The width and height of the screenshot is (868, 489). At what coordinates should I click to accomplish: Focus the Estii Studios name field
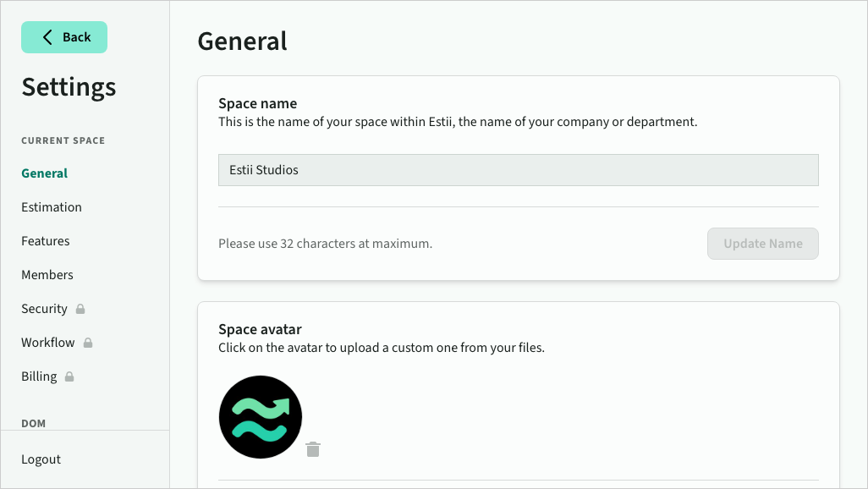point(518,170)
